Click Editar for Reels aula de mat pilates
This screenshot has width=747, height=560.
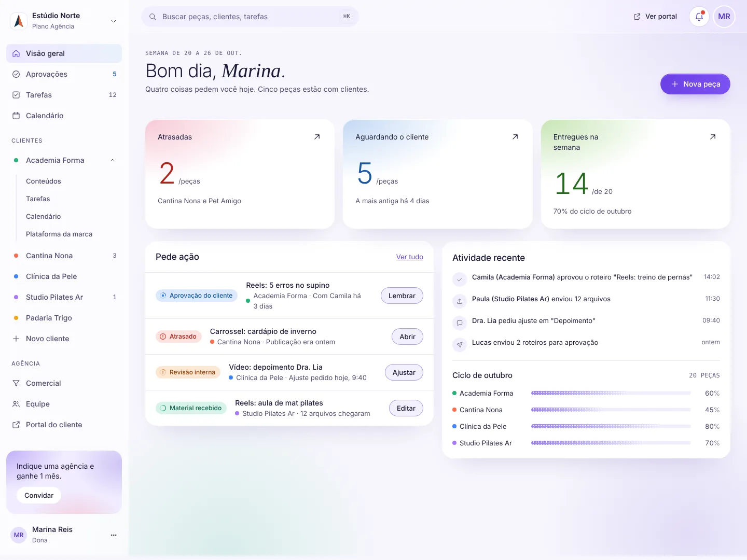click(406, 408)
